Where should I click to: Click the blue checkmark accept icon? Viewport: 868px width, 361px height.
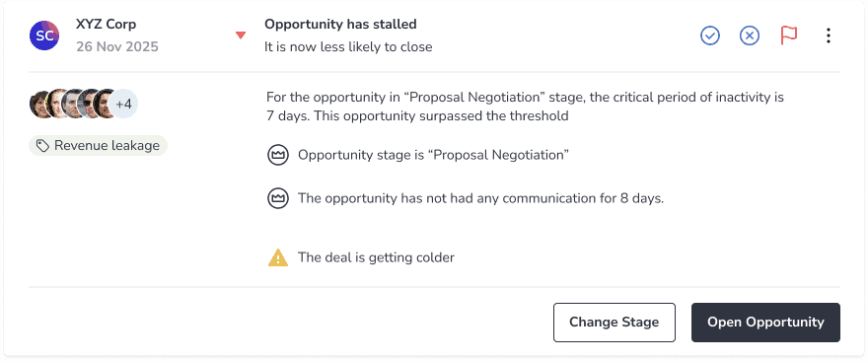(709, 36)
